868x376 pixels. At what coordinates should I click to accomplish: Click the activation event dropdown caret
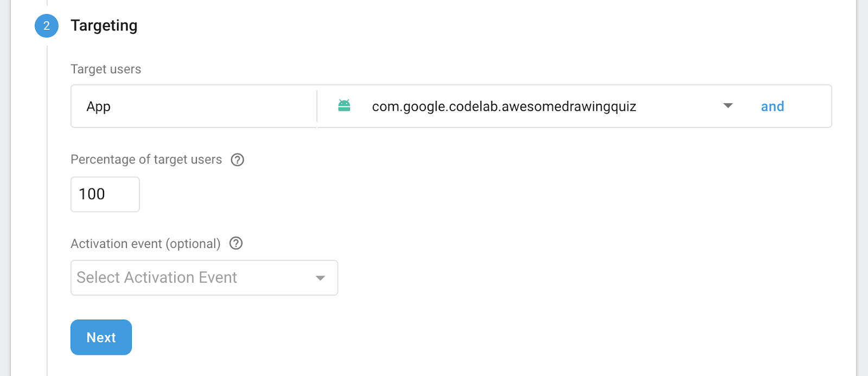pyautogui.click(x=320, y=278)
